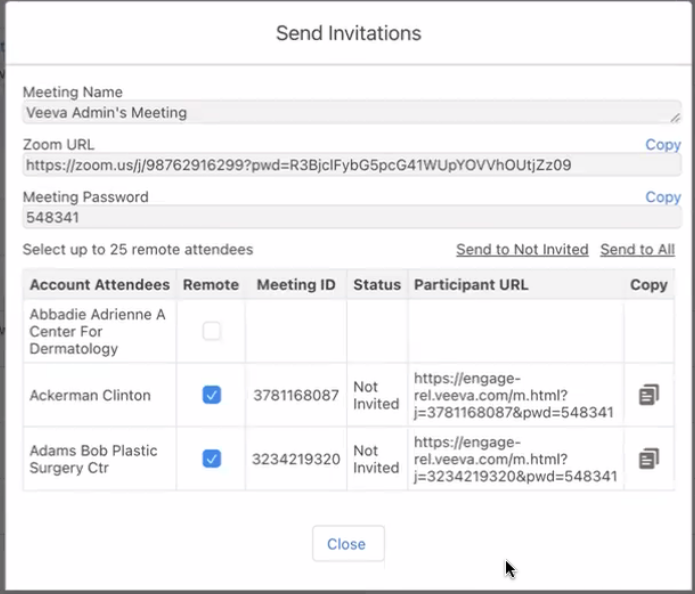This screenshot has height=594, width=695.
Task: Click Copy link beside Meeting Password
Action: pyautogui.click(x=662, y=197)
